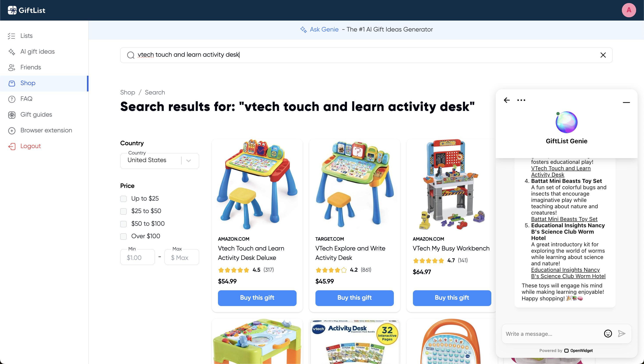The height and width of the screenshot is (364, 644).
Task: Click the GiftList logo icon
Action: pyautogui.click(x=12, y=10)
